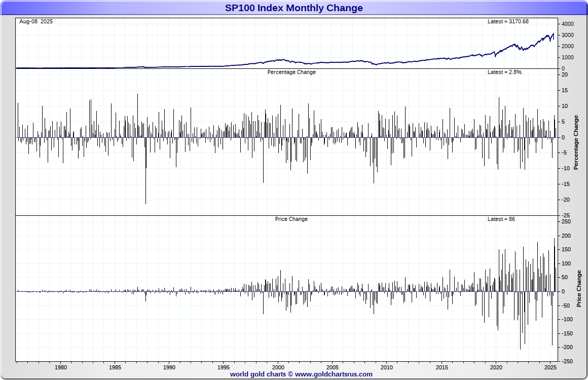Click the 15 percentage axis value

565,91
